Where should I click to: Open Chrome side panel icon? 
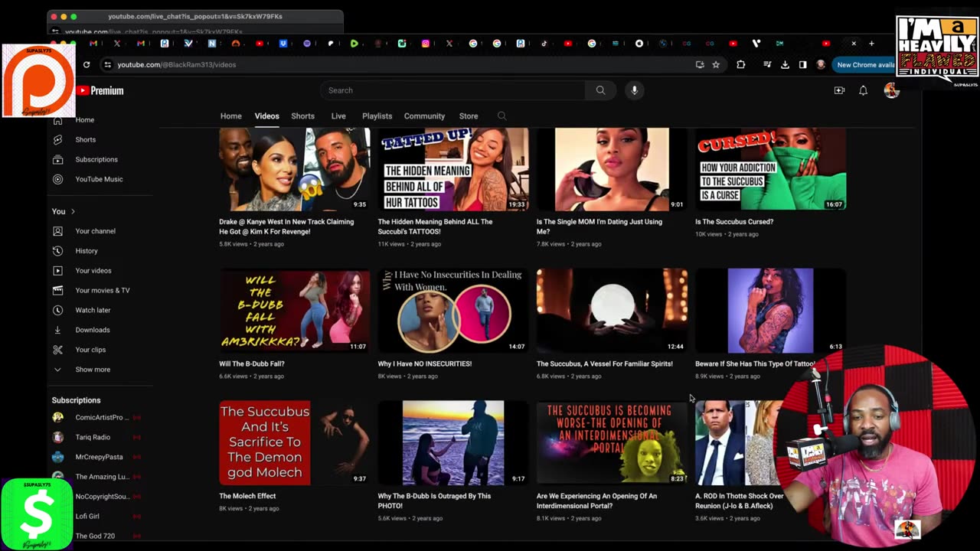(802, 65)
